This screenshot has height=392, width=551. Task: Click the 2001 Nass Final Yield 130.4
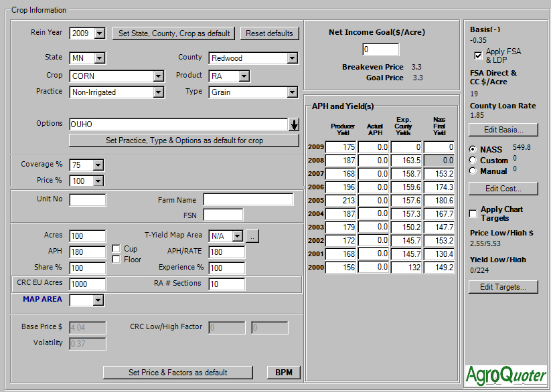click(x=439, y=254)
